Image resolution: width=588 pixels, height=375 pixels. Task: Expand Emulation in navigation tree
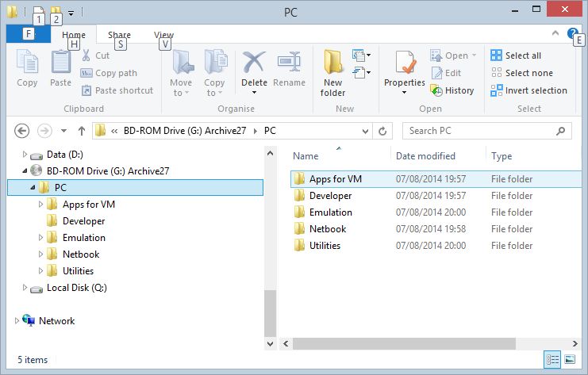(40, 238)
